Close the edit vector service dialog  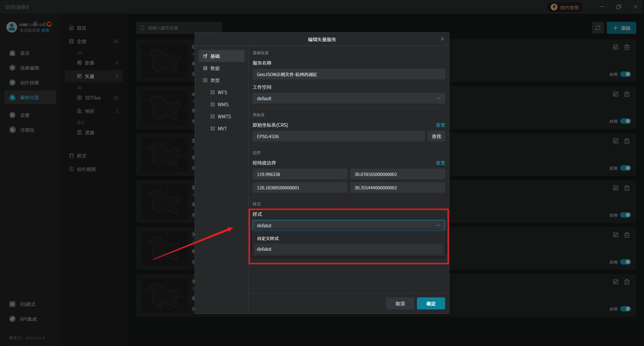442,39
